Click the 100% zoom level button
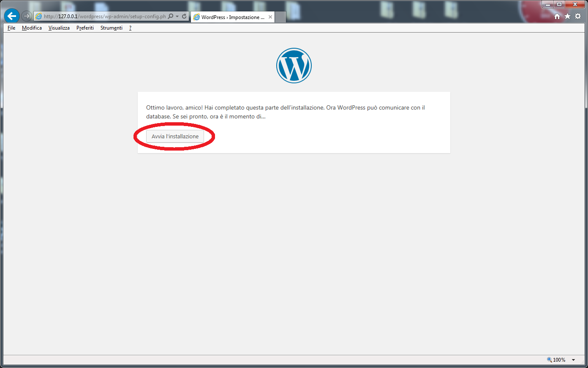588x368 pixels. click(556, 360)
